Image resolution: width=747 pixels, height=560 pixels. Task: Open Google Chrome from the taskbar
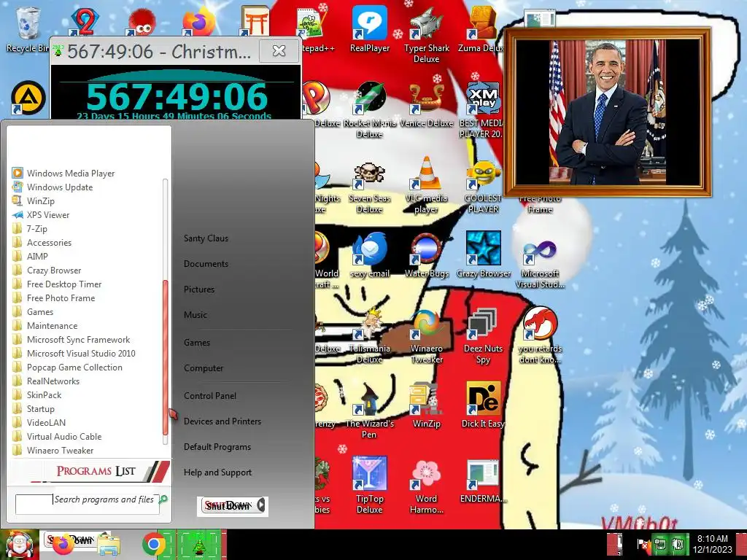pos(153,545)
